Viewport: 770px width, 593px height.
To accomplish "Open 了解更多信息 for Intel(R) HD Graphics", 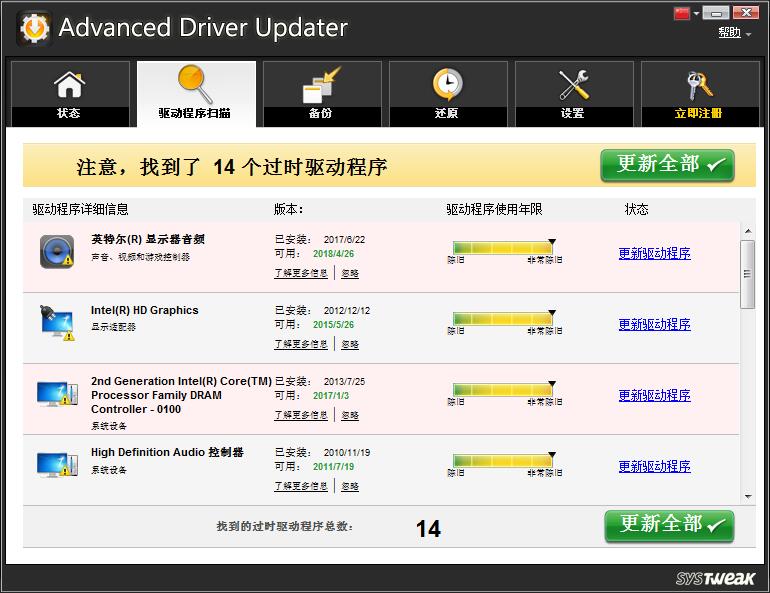I will (x=301, y=344).
